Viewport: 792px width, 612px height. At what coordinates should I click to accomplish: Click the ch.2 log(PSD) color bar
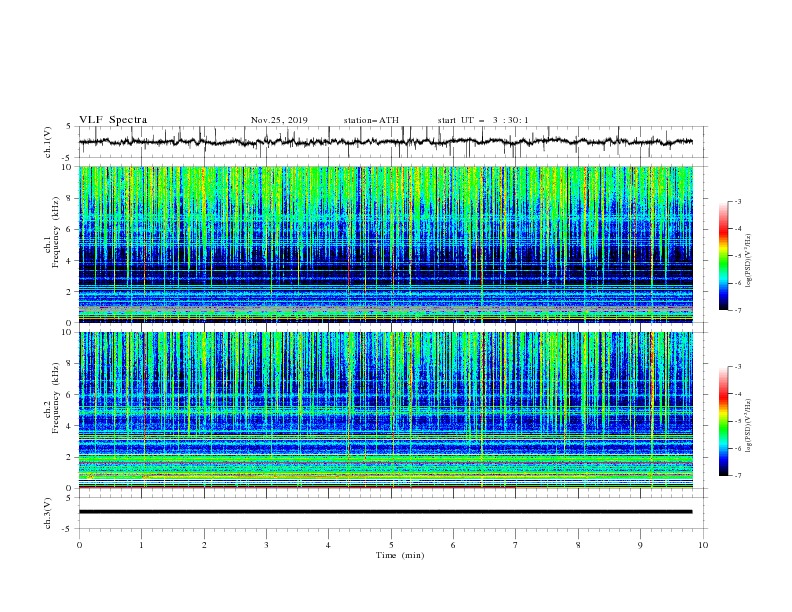[x=723, y=421]
